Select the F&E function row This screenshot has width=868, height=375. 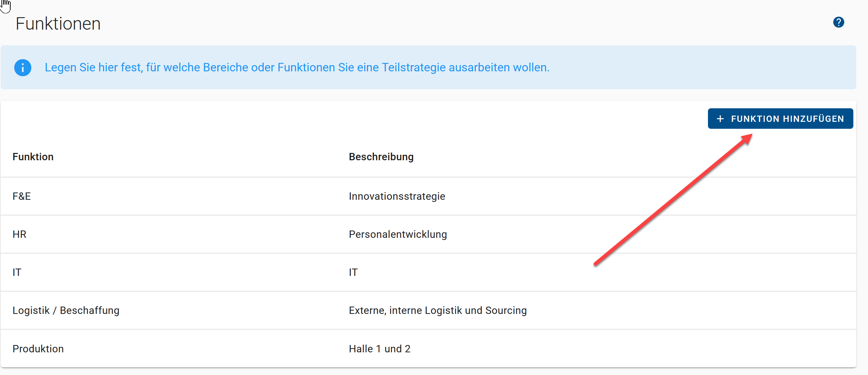coord(22,196)
